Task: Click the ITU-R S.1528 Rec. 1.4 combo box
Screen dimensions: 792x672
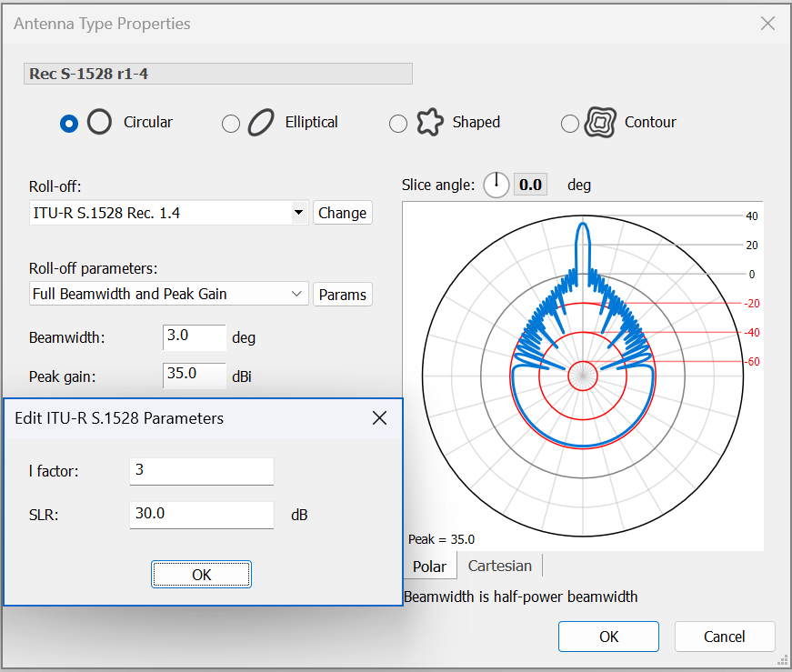Action: click(169, 213)
